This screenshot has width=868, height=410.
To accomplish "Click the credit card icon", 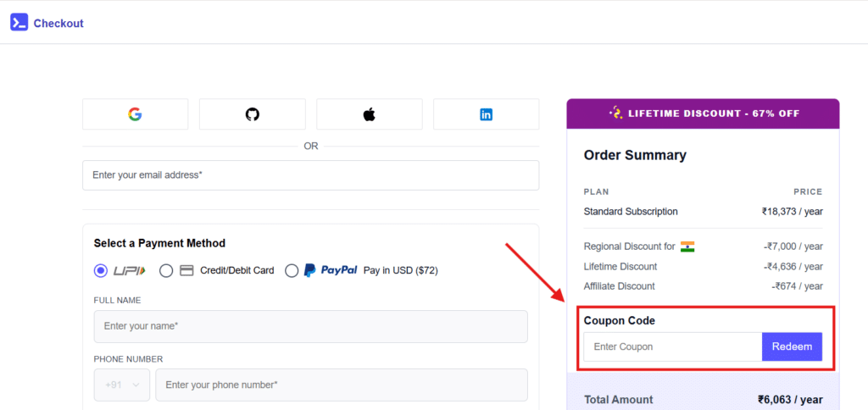I will pyautogui.click(x=187, y=270).
